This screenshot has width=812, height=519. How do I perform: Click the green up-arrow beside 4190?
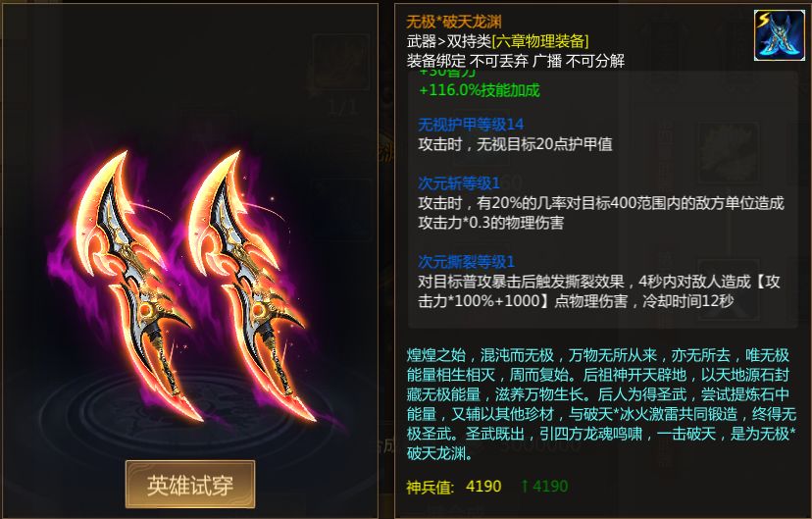(x=525, y=486)
